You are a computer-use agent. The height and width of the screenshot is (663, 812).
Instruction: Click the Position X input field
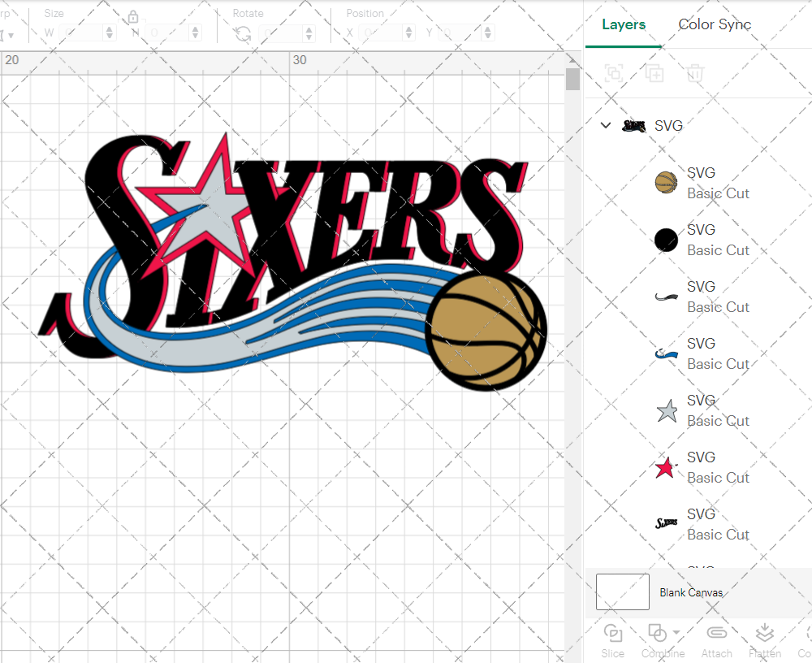(x=381, y=32)
